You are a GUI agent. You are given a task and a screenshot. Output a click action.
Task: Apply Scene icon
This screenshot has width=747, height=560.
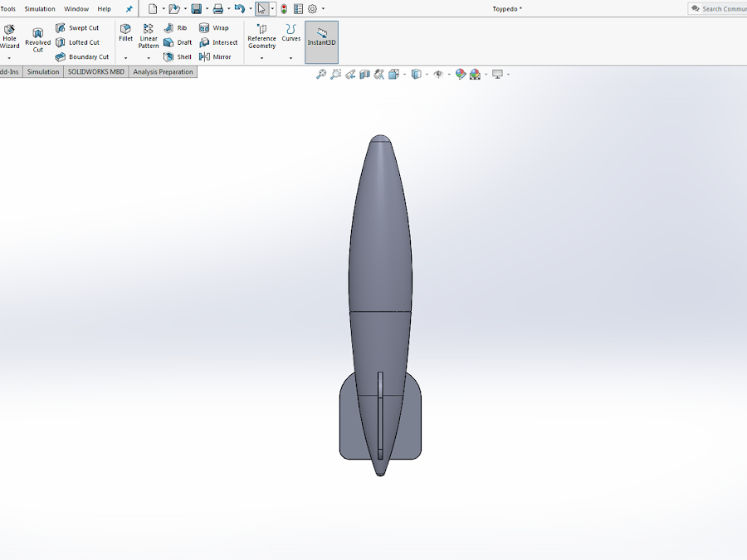[475, 75]
